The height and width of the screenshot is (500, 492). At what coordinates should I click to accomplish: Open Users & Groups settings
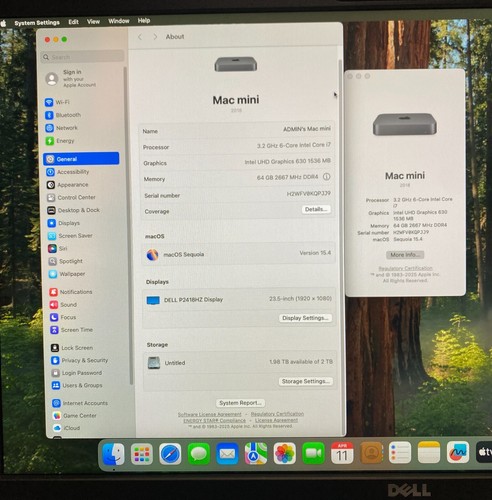pos(77,386)
